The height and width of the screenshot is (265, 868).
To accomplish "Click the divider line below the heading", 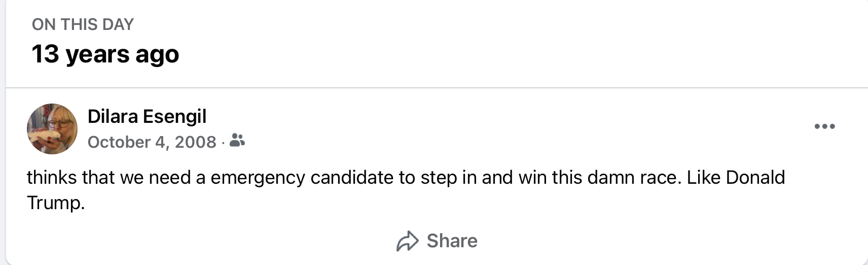I will [436, 88].
